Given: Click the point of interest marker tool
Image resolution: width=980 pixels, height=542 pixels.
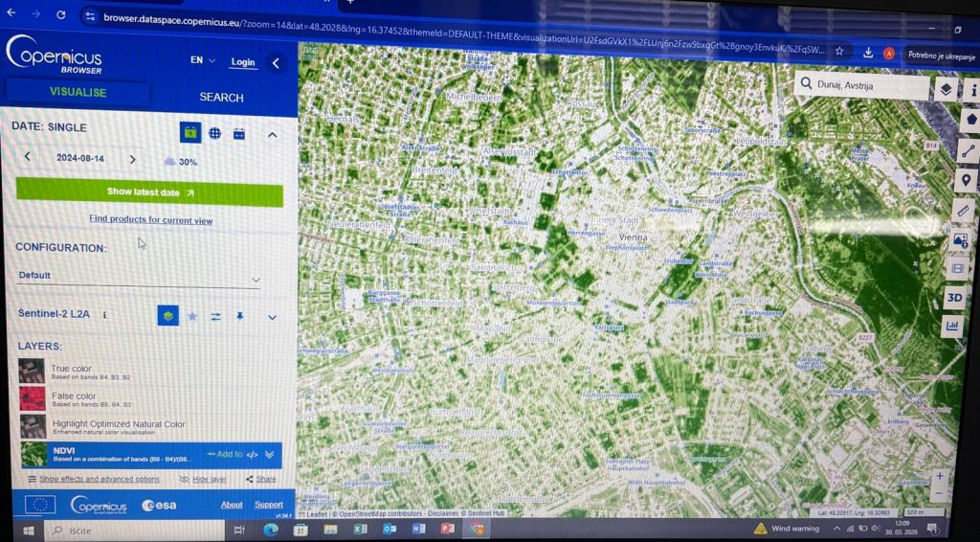Looking at the screenshot, I should coord(967,180).
